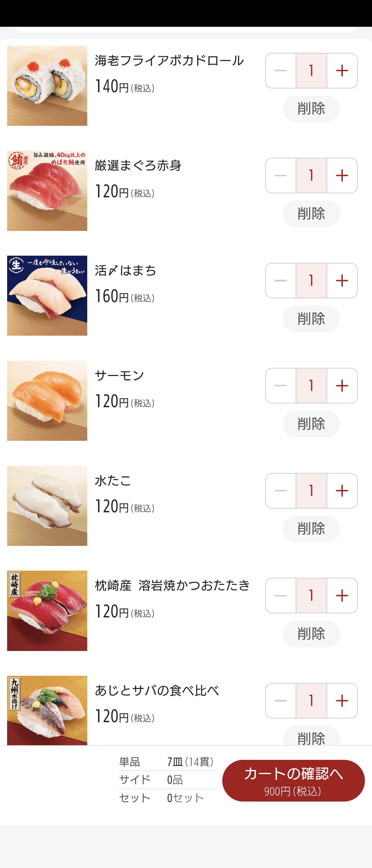Tap 水たこ item name

113,481
